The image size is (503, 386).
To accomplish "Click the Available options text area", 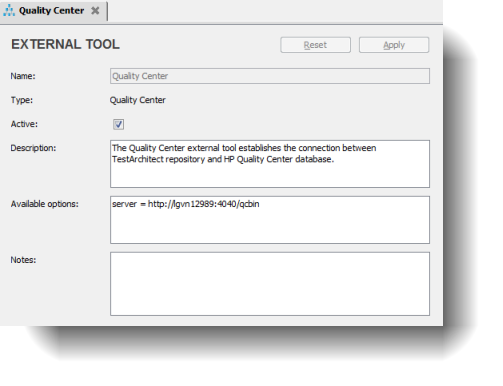I will (x=270, y=220).
